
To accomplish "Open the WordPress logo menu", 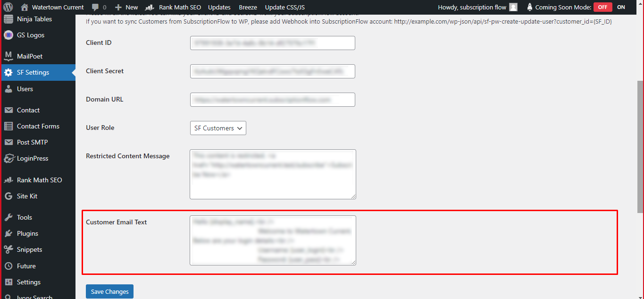I will coord(8,7).
